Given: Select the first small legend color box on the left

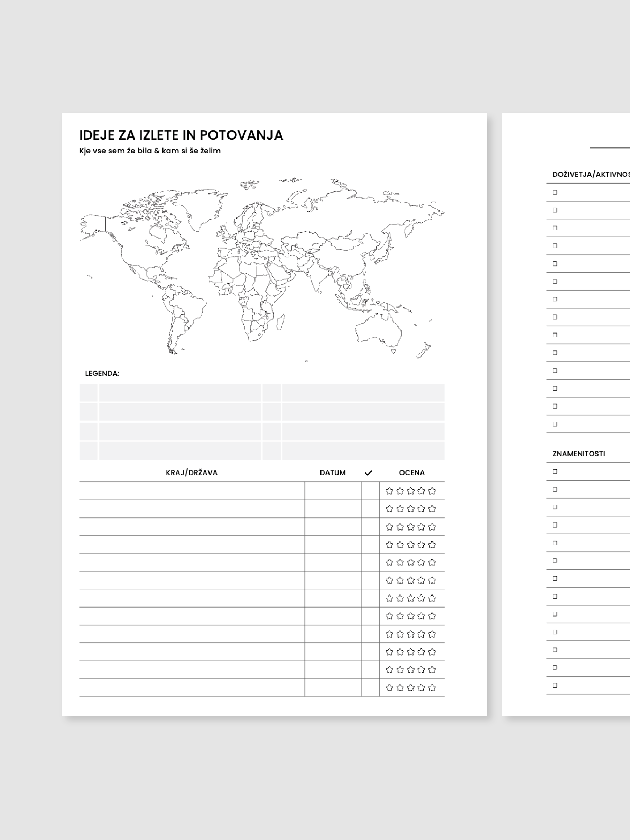Looking at the screenshot, I should click(88, 393).
